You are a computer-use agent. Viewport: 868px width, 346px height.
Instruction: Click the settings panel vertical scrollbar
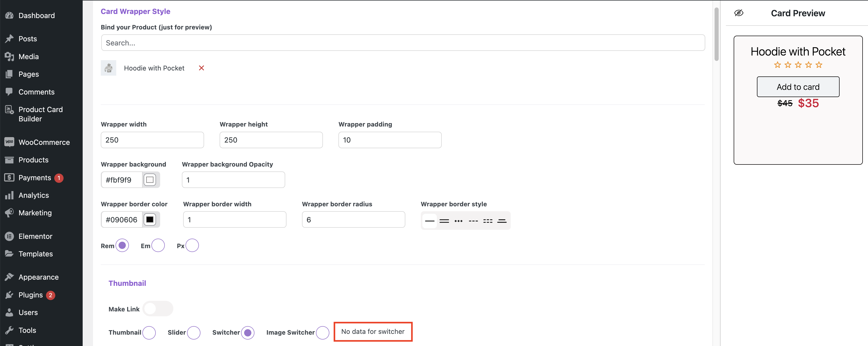pos(716,34)
